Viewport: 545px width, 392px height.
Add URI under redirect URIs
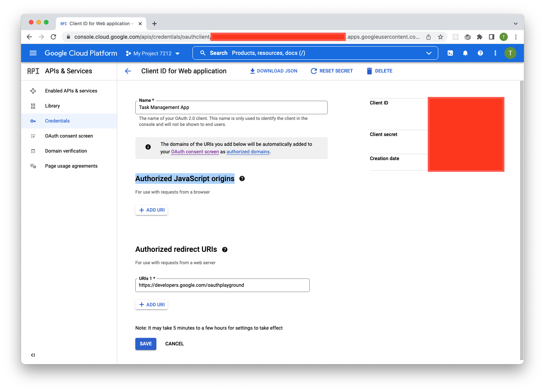click(x=151, y=305)
